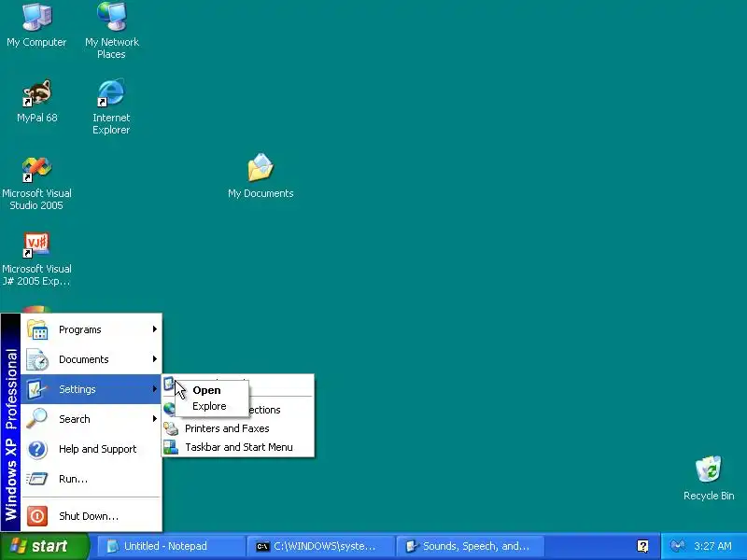Click the Taskbar and Start Menu icon

(171, 447)
